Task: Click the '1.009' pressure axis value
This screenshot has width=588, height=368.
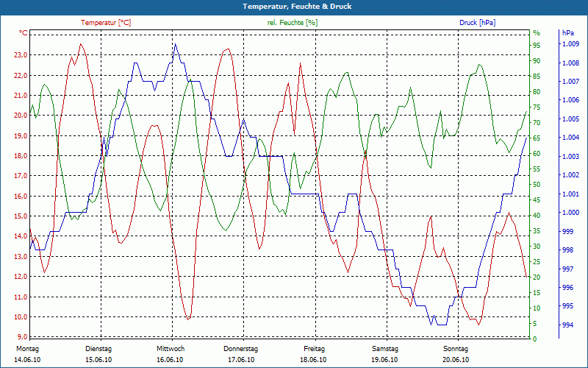Action: click(x=570, y=44)
